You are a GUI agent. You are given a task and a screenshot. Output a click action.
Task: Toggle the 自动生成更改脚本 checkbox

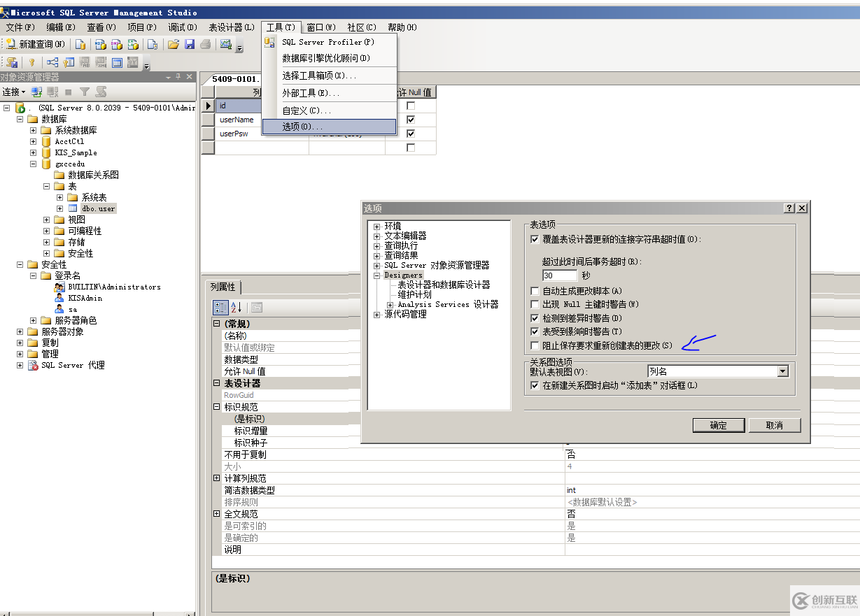[x=535, y=291]
